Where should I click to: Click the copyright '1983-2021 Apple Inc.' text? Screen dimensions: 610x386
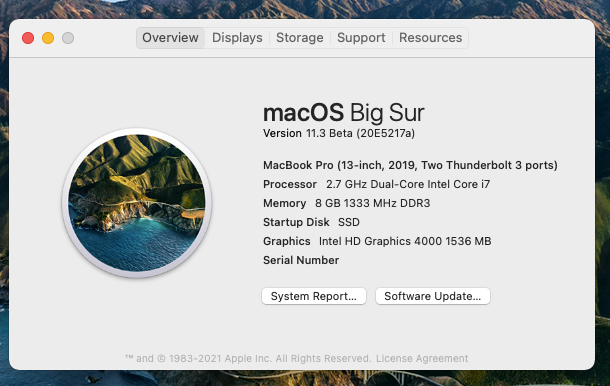pyautogui.click(x=220, y=358)
